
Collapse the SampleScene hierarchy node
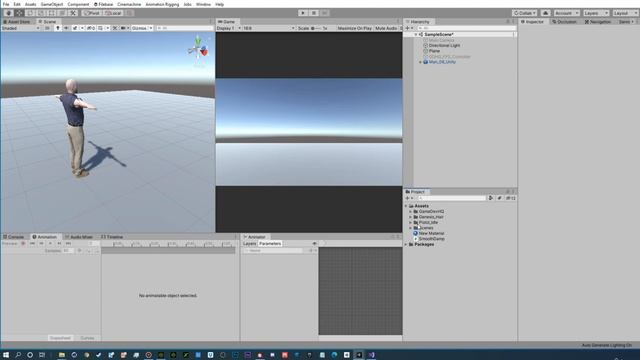click(416, 35)
